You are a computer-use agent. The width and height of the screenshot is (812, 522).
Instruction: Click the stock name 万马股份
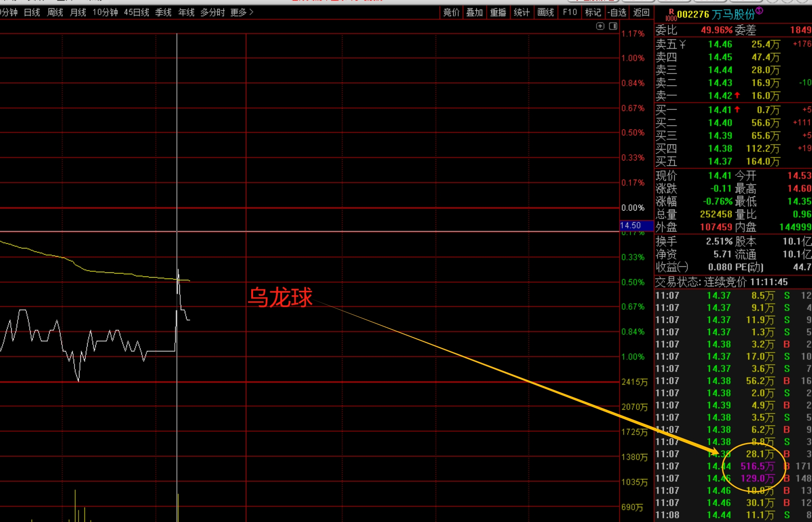click(733, 14)
